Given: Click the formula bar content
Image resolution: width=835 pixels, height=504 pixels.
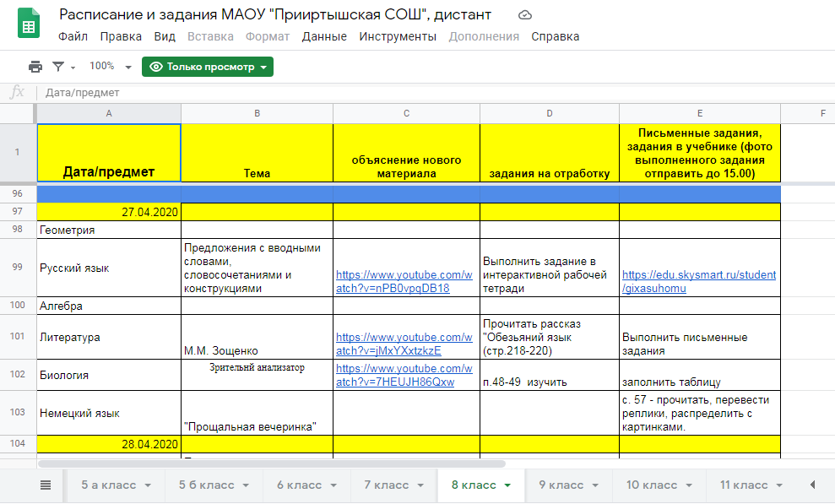Looking at the screenshot, I should [83, 93].
